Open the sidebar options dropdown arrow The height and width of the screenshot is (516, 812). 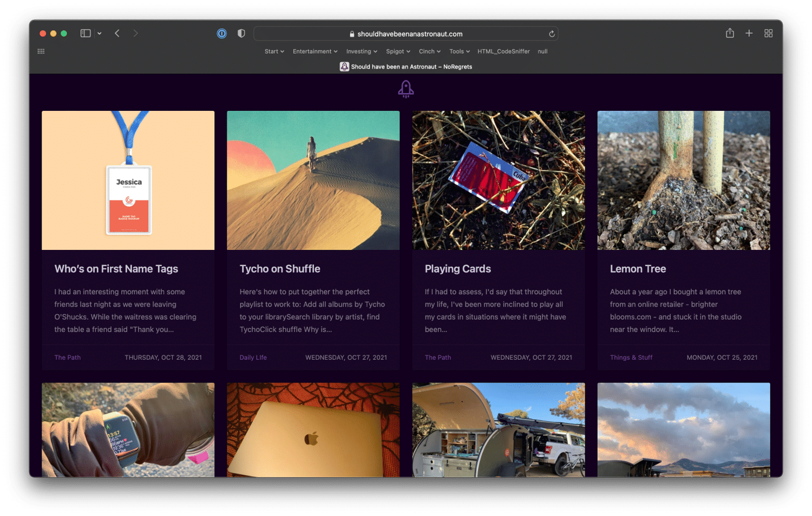100,34
